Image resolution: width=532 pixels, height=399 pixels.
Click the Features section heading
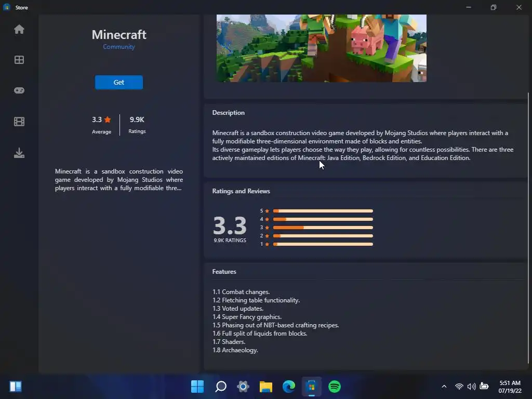[x=224, y=271]
